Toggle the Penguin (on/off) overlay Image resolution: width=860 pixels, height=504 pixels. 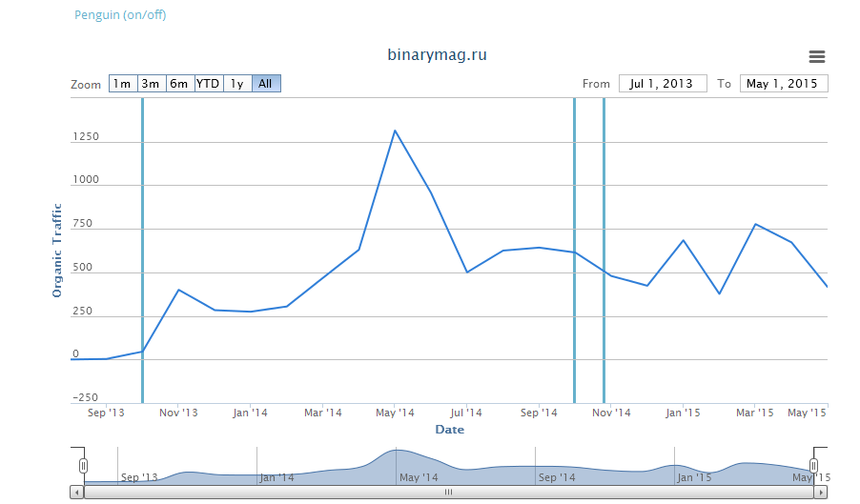[x=120, y=14]
